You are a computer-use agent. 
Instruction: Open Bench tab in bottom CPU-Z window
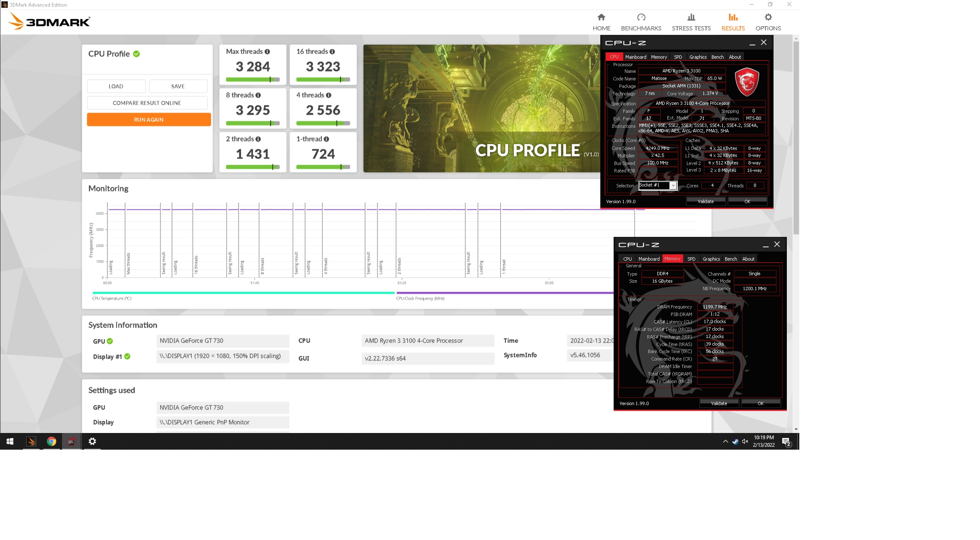pos(731,259)
